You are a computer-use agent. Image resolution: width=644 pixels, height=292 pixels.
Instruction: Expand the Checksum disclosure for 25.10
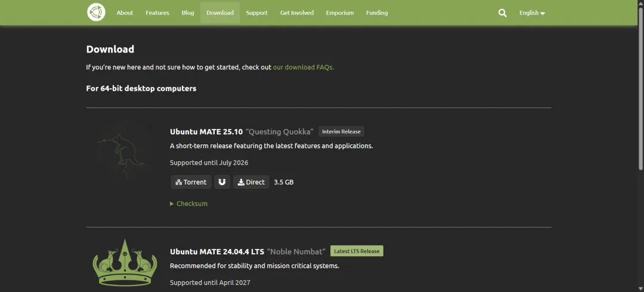point(188,204)
